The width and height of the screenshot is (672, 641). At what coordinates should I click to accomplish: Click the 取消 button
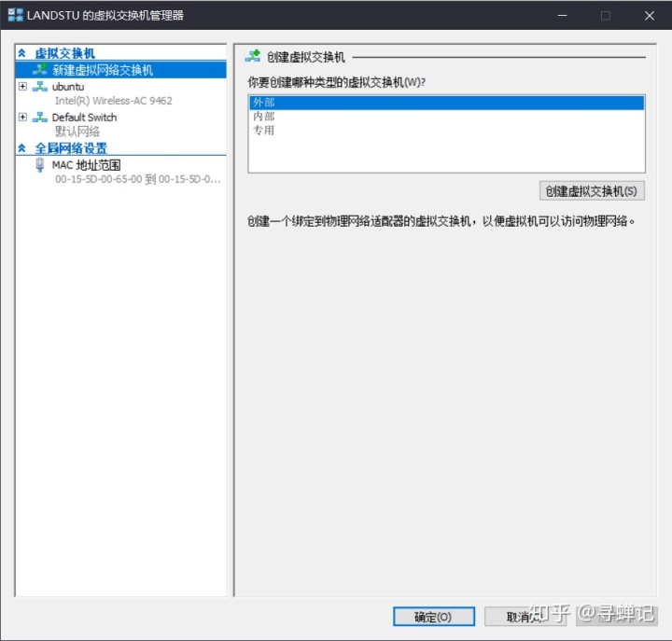coord(525,617)
